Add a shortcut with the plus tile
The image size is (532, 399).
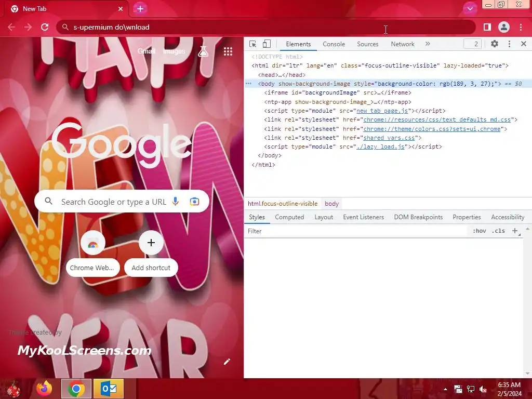151,254
